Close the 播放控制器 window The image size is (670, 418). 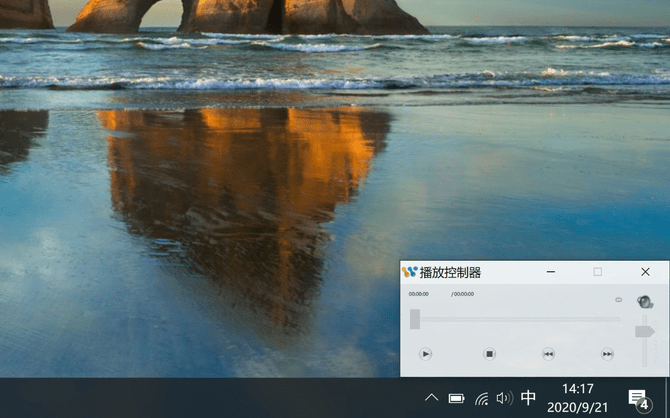(x=646, y=271)
